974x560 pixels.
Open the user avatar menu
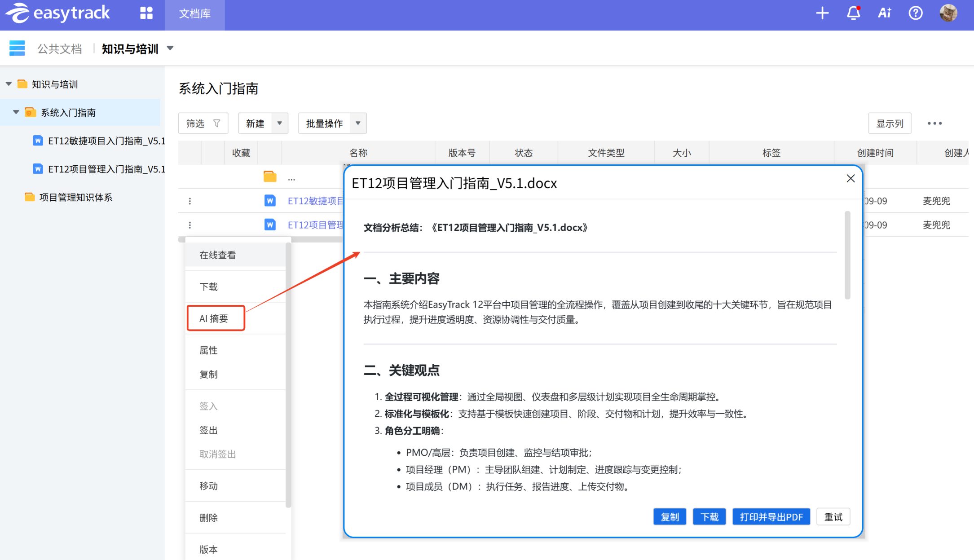pyautogui.click(x=948, y=13)
